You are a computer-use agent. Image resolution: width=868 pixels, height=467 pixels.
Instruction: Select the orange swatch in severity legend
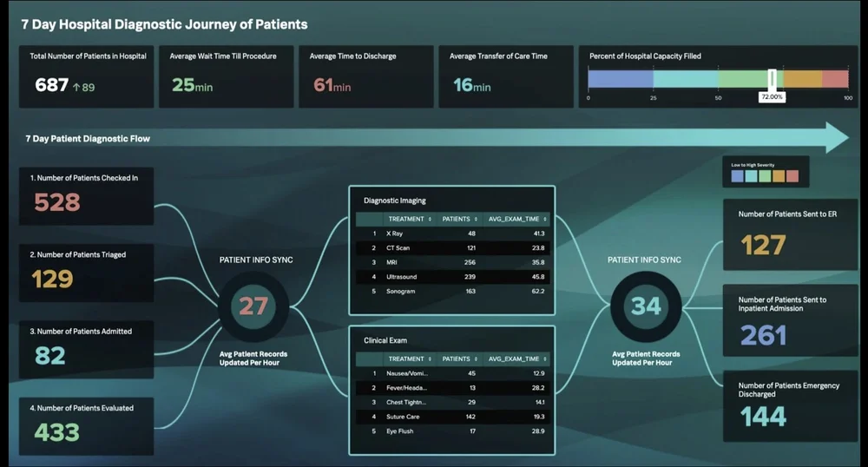coord(779,176)
